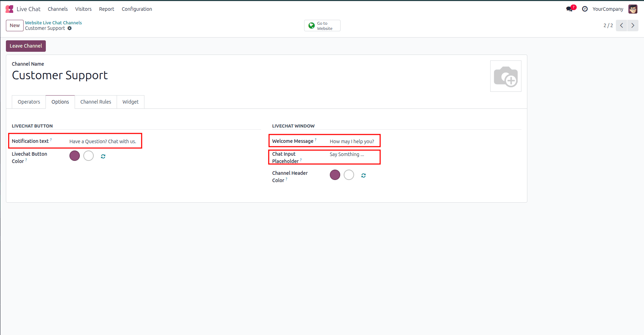
Task: Click the globe icon on Go to Website
Action: point(311,25)
